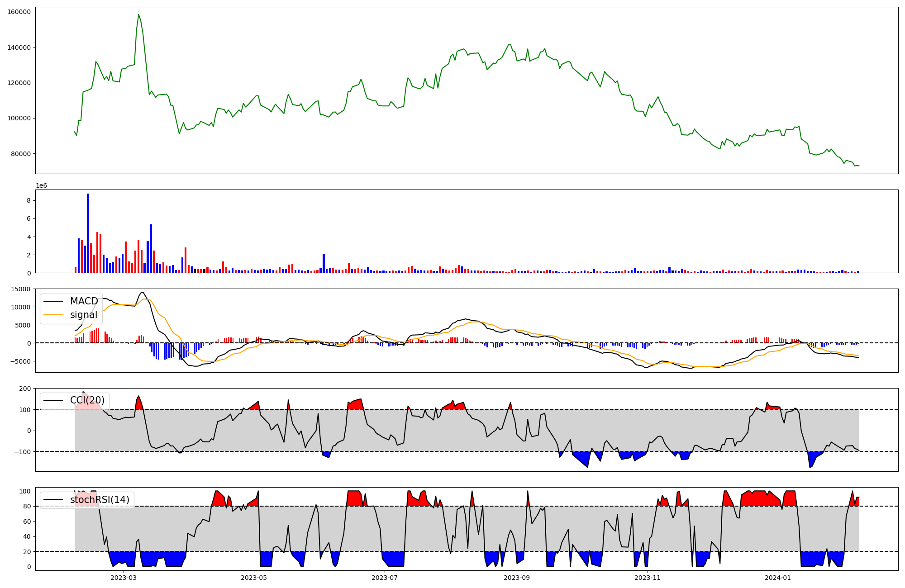Click the 2023-07 date label
905x588 pixels.
point(385,578)
